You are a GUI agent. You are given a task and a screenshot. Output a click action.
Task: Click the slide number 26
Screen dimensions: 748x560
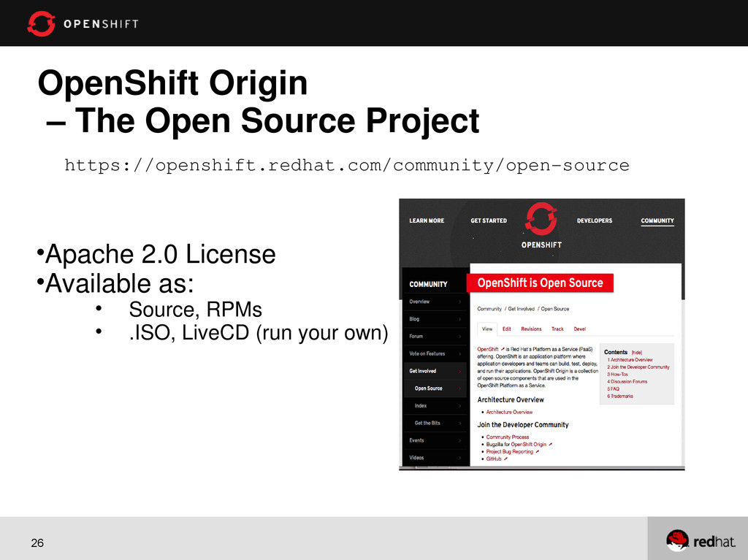coord(37,542)
